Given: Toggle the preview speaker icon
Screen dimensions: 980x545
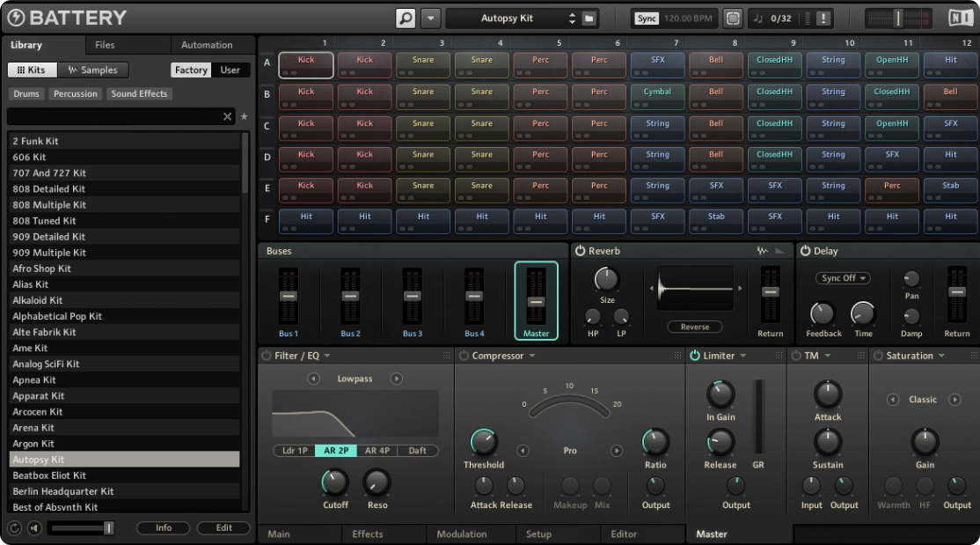Looking at the screenshot, I should [x=34, y=528].
